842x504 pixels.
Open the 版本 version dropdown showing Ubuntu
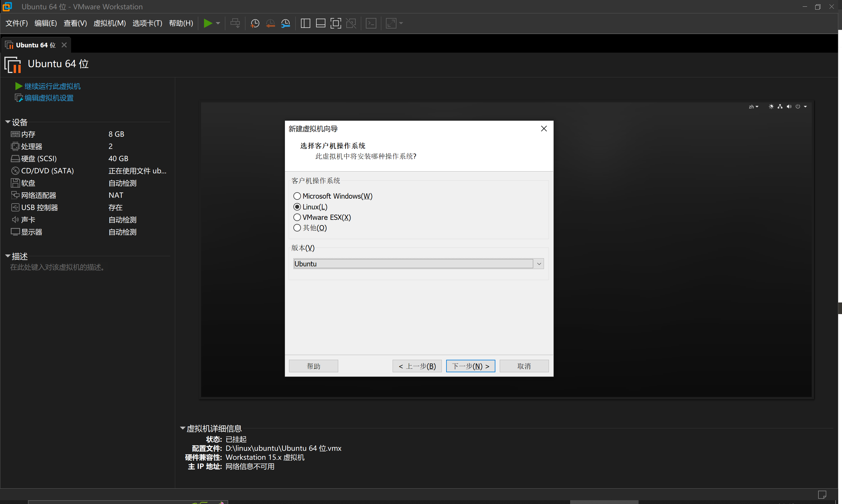click(419, 264)
